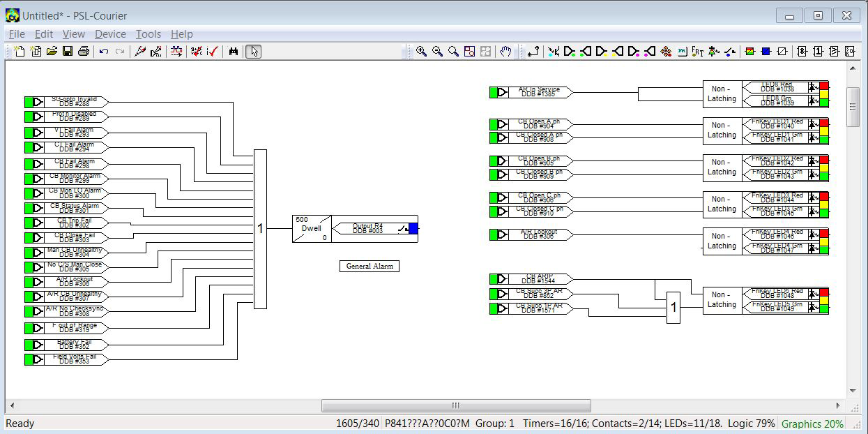This screenshot has width=868, height=434.
Task: Open the Help menu
Action: pos(181,33)
